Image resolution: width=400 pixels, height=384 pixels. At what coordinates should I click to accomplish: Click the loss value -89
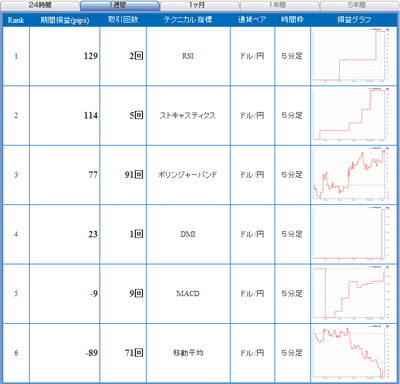[x=92, y=353]
